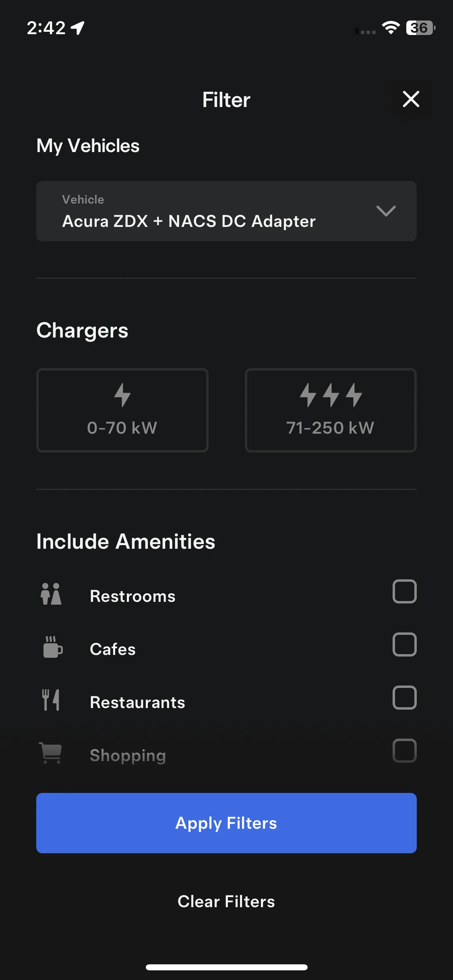Tap the Restaurants label text

pos(137,702)
